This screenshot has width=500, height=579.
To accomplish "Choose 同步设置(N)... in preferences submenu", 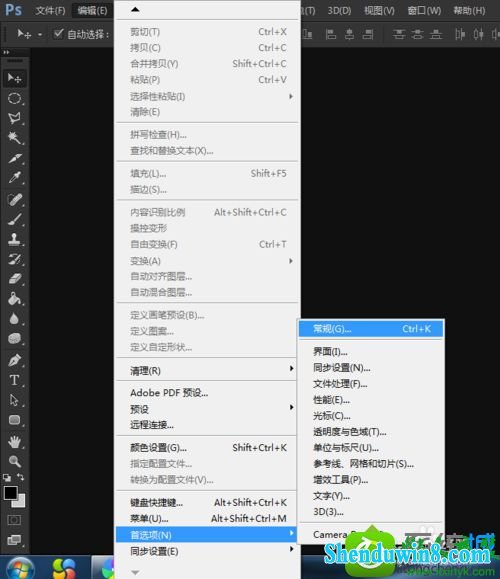I will 371,368.
